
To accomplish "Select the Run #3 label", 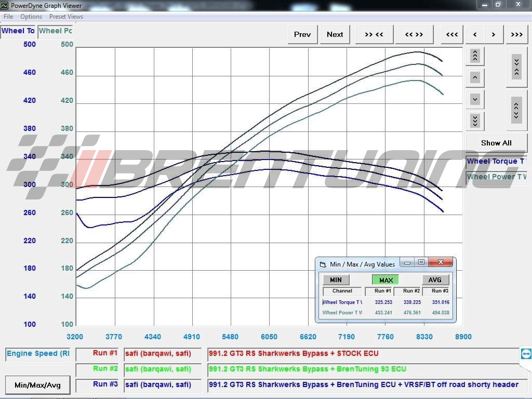I will (97, 385).
